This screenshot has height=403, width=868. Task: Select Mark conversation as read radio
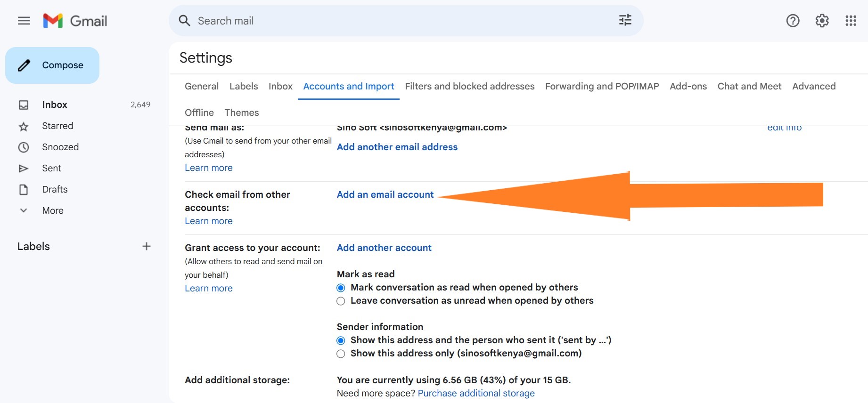pos(341,288)
